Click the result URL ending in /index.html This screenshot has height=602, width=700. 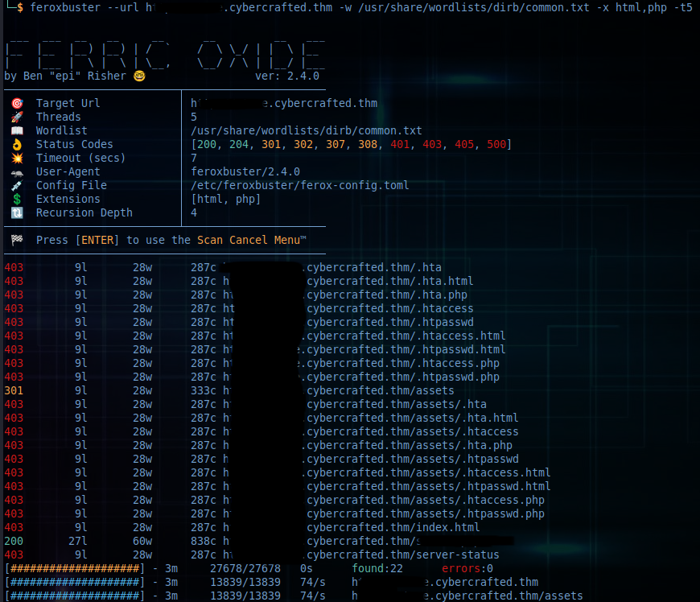351,527
